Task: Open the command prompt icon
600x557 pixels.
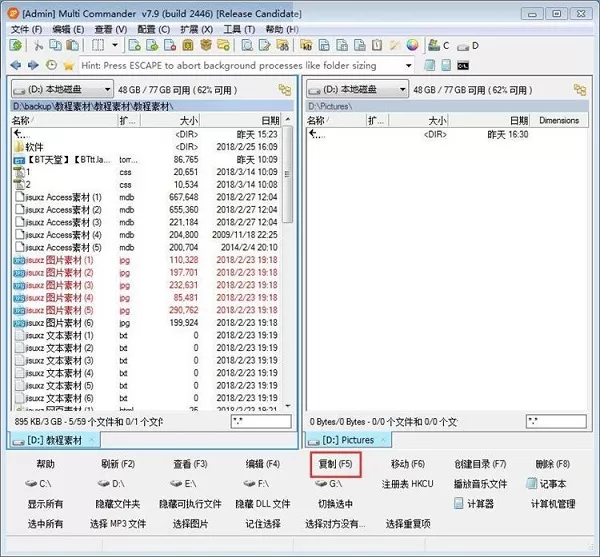Action: (x=463, y=66)
